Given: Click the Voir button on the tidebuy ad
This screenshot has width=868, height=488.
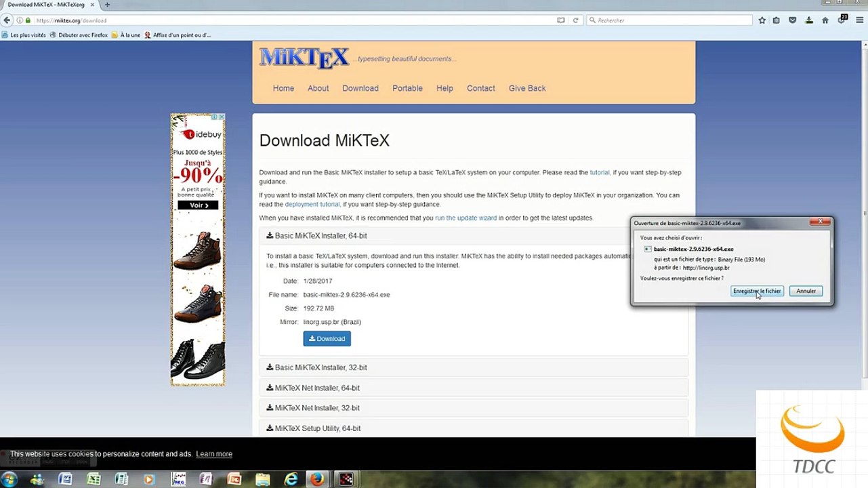Looking at the screenshot, I should click(x=198, y=205).
